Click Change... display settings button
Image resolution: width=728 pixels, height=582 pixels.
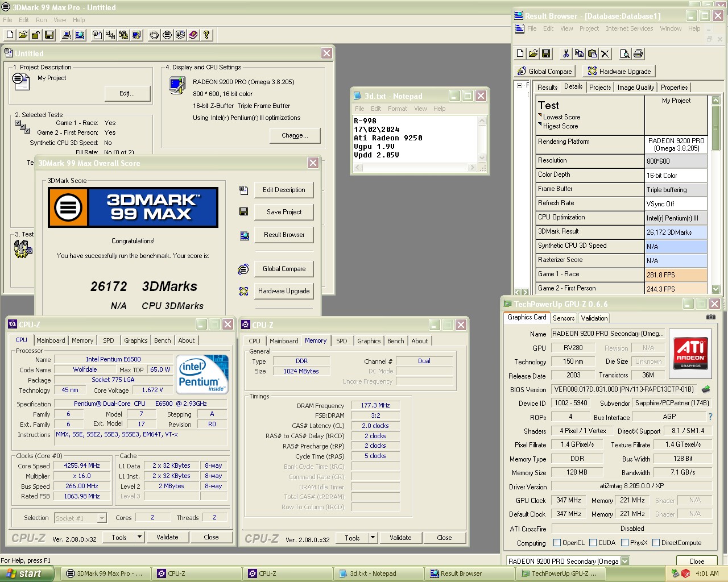295,135
